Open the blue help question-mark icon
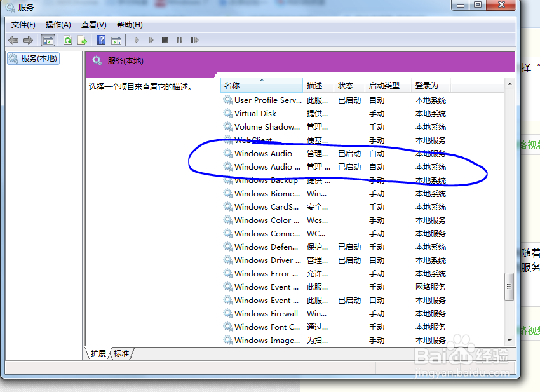 click(101, 40)
